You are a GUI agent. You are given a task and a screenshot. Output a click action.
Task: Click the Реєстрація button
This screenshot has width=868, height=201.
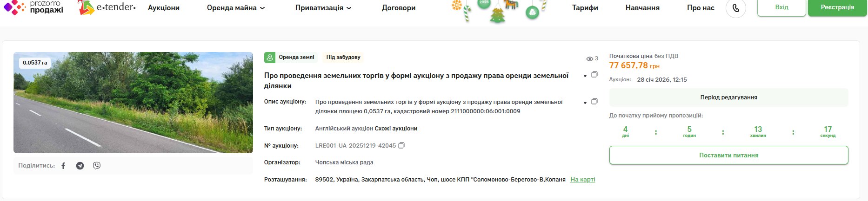tap(837, 7)
